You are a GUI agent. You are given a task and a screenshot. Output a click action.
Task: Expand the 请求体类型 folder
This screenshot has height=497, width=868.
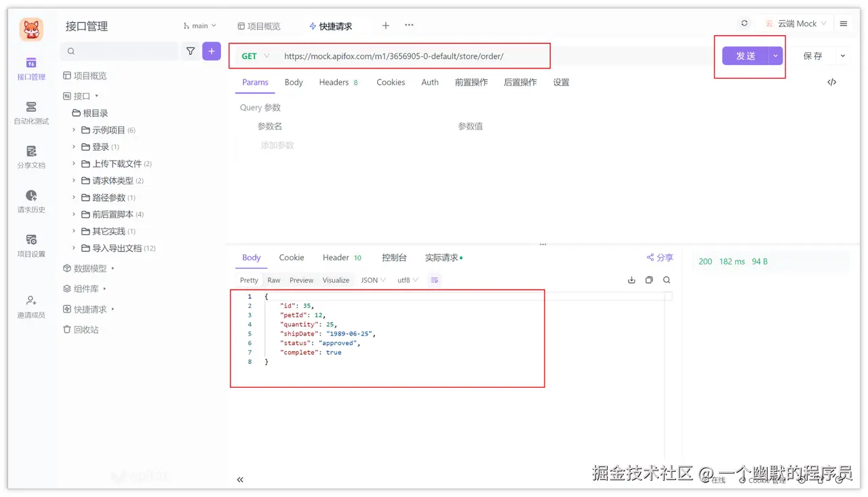tap(74, 180)
